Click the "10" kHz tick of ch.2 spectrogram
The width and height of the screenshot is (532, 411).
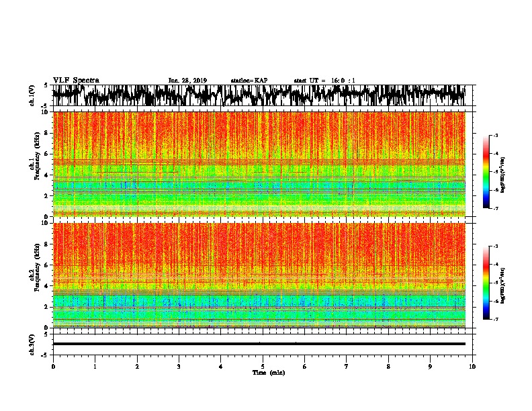[x=46, y=223]
